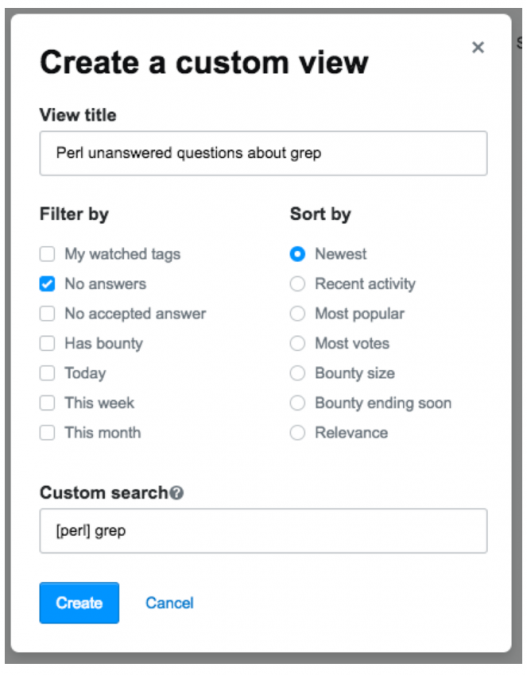Click the Cancel link

click(170, 603)
